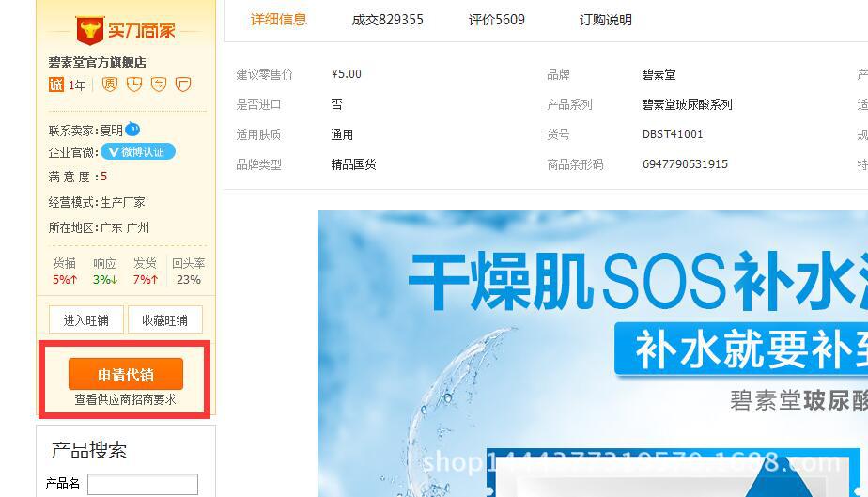Click the series value 碧素堂玻尿酸系列
The height and width of the screenshot is (497, 868).
687,104
